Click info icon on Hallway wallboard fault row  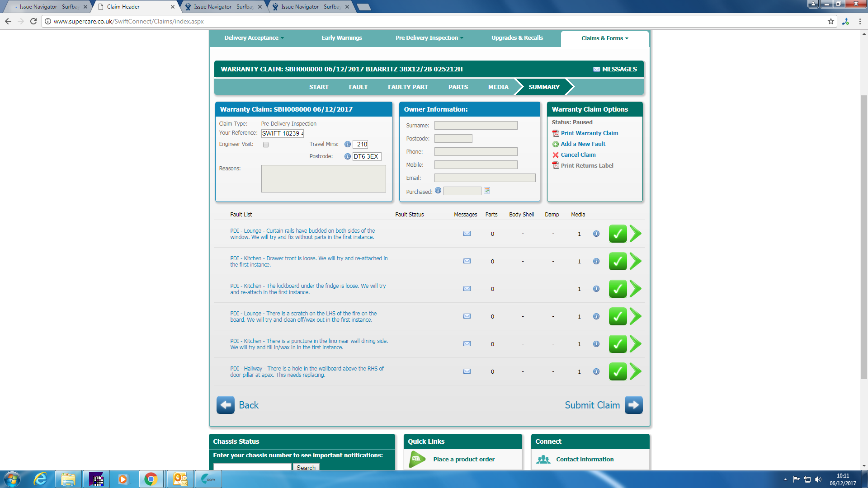coord(596,371)
